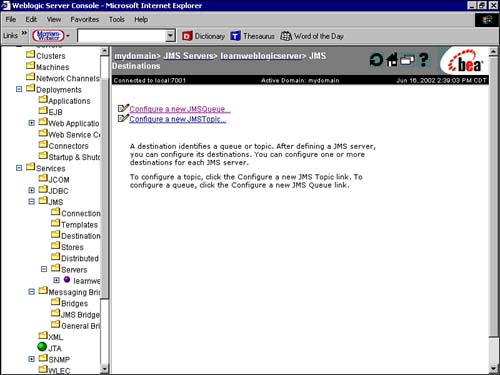Click the Windows logo in menu bar corner
500x375 pixels.
point(487,20)
